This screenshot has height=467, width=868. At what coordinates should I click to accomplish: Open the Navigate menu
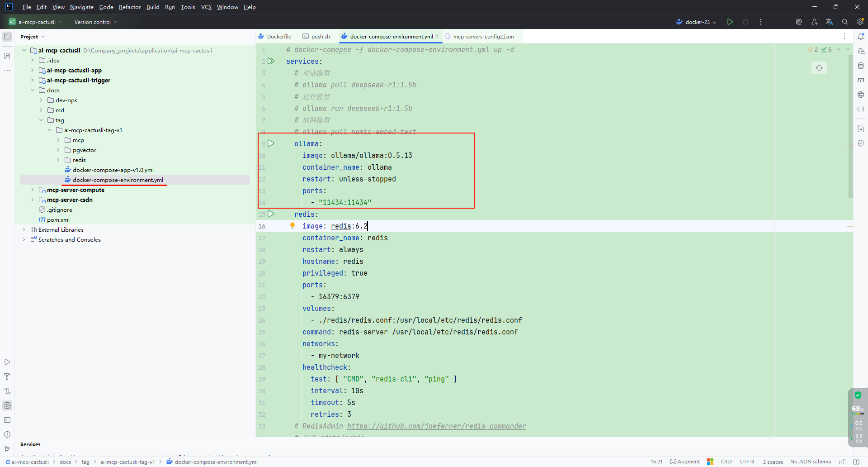82,7
